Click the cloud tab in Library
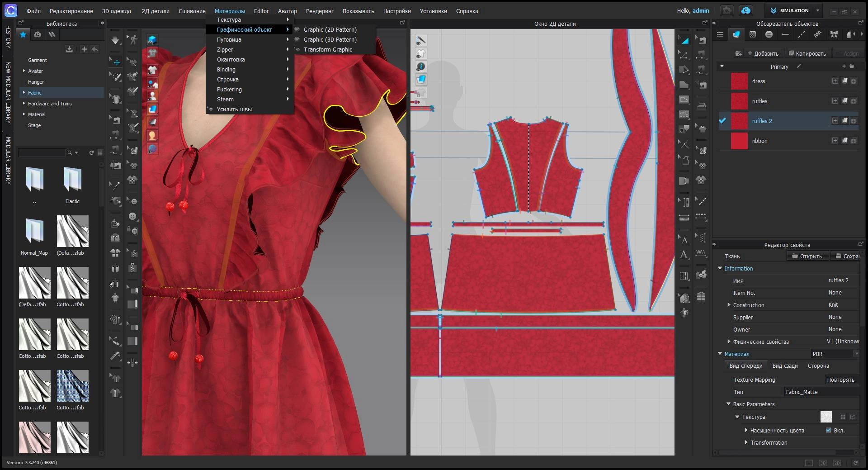 (x=38, y=34)
